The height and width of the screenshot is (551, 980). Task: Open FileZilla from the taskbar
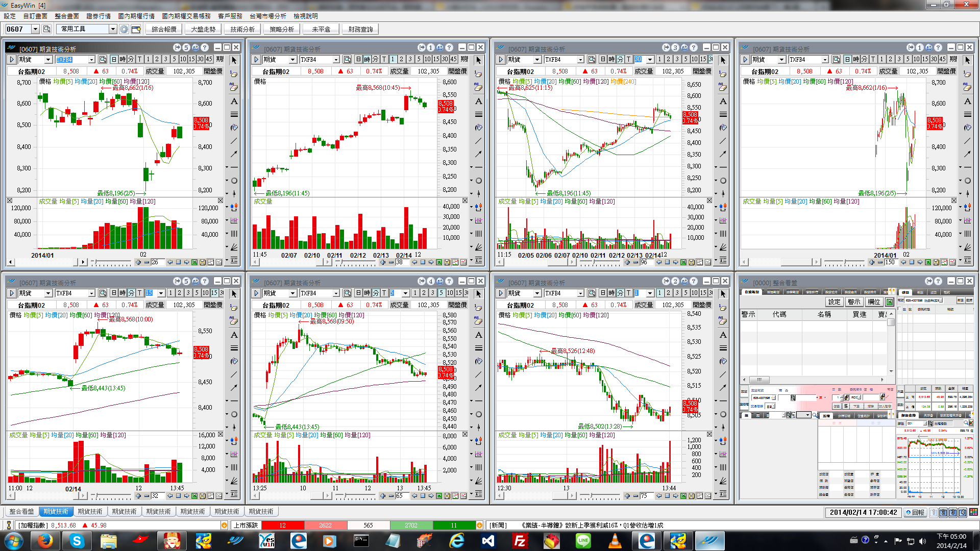(x=520, y=540)
